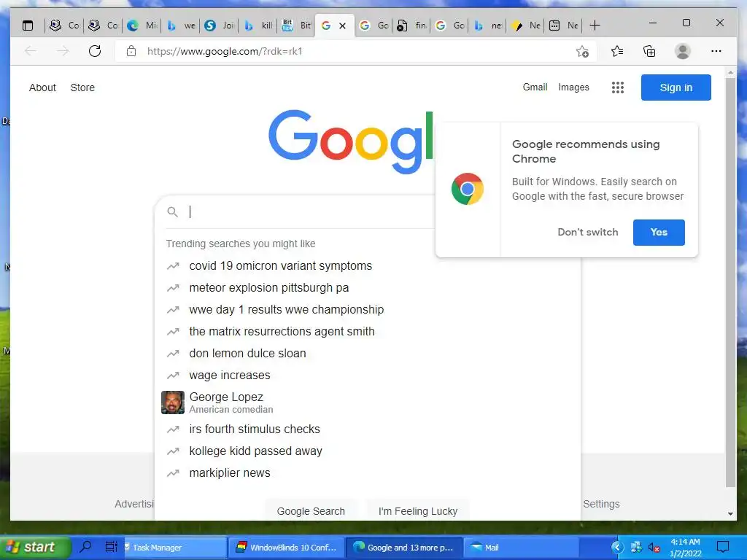
Task: Click the network tray icon
Action: tap(636, 547)
